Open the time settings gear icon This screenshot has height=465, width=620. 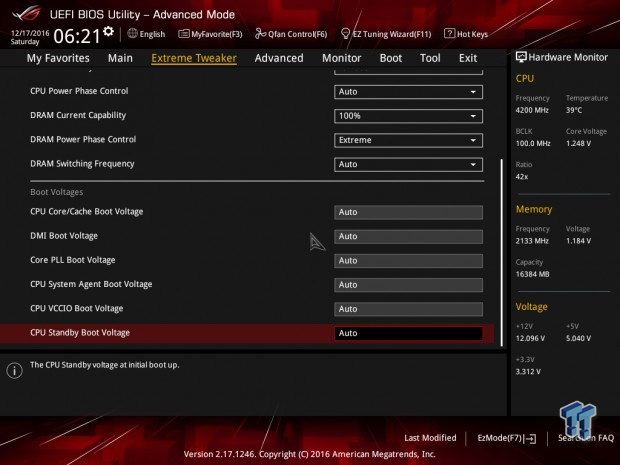click(x=108, y=31)
